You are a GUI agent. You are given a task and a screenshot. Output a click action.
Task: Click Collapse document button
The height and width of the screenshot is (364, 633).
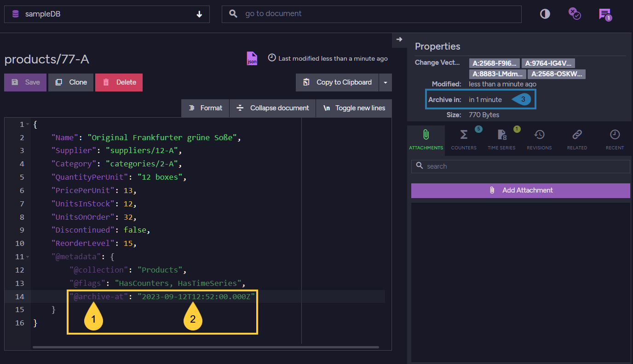(273, 108)
